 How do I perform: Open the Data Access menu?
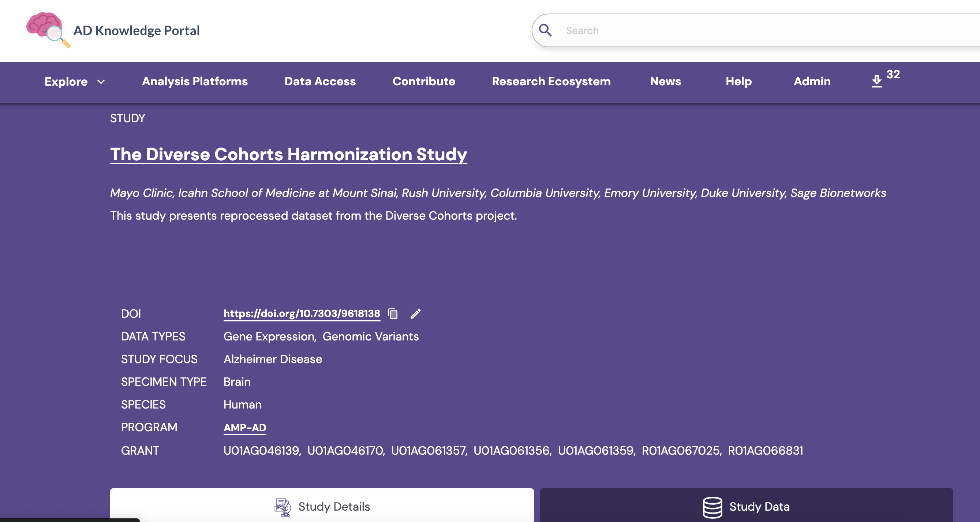[x=320, y=81]
